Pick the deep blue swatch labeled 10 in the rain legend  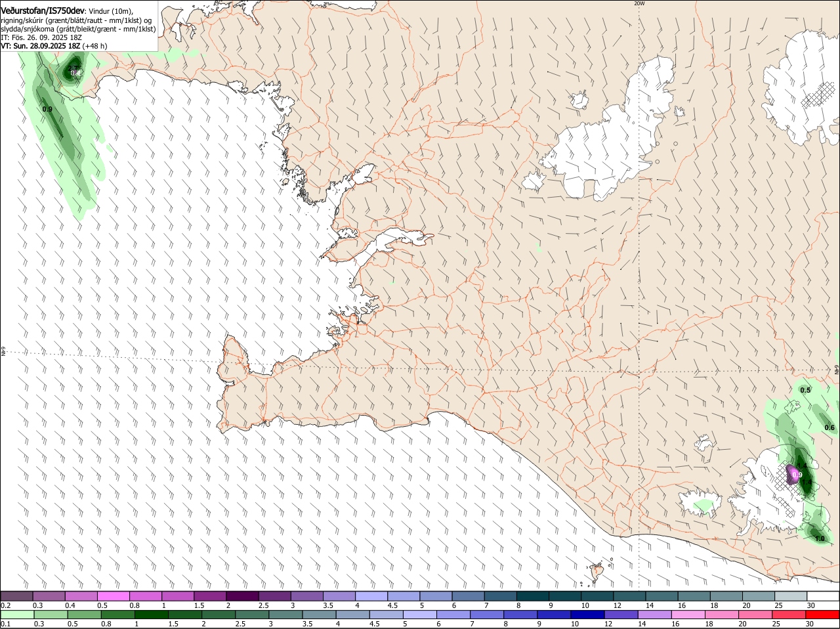pos(587,615)
